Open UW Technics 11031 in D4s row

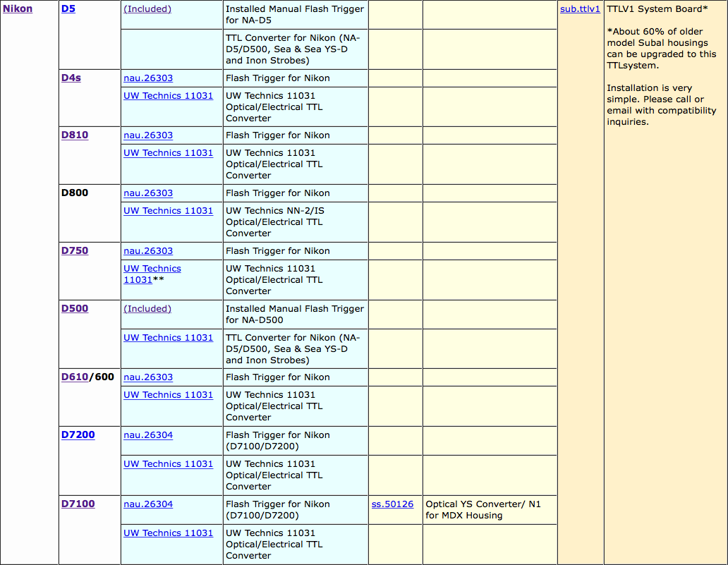[x=168, y=96]
